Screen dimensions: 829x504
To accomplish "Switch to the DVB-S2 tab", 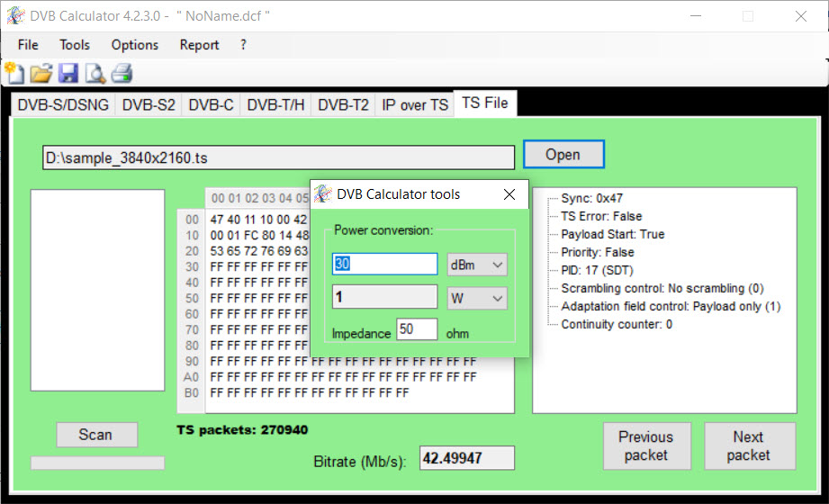I will [x=149, y=104].
